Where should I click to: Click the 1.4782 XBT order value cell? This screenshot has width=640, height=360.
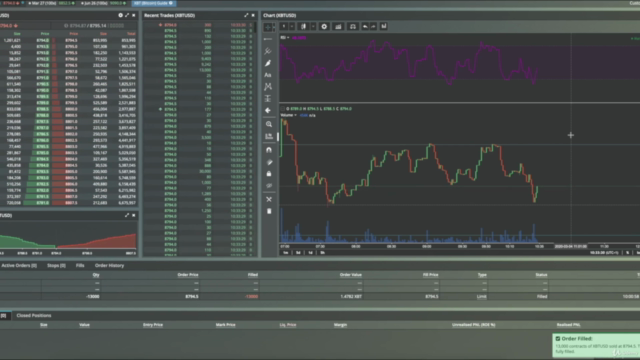click(x=351, y=296)
